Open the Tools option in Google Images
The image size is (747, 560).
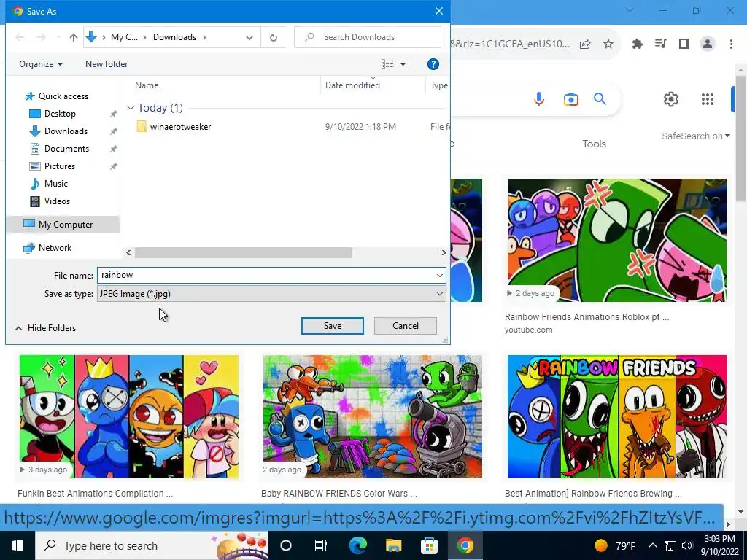(x=594, y=144)
